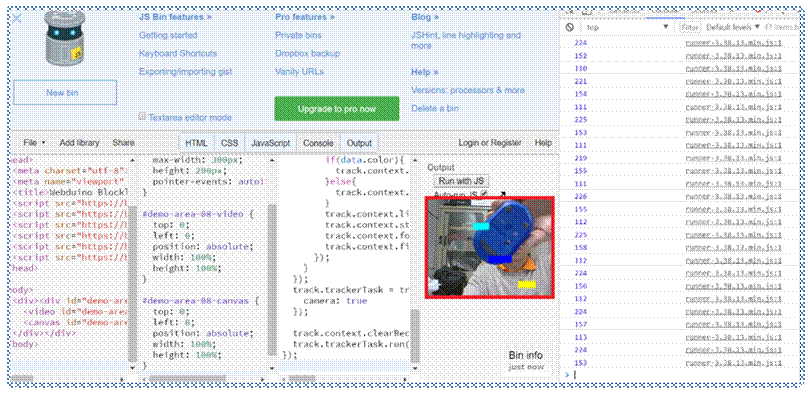Click the 'pointer-events: auto' CSS line
This screenshot has height=393, width=810.
click(209, 182)
